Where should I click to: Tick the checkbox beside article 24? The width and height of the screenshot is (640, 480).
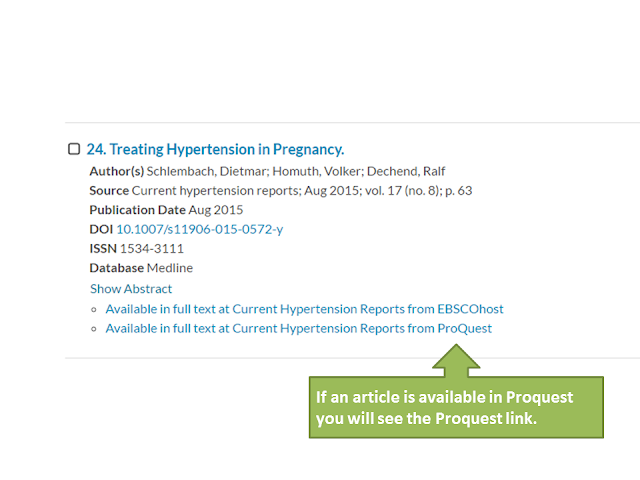[74, 149]
